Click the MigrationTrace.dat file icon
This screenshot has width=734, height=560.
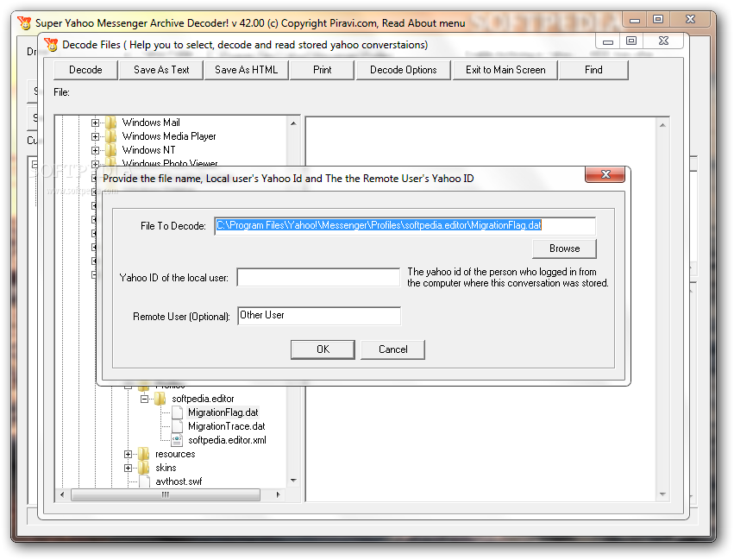click(177, 426)
